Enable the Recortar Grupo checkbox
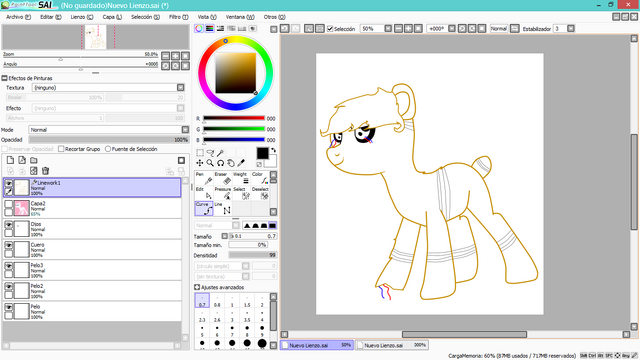The width and height of the screenshot is (640, 360). [61, 149]
